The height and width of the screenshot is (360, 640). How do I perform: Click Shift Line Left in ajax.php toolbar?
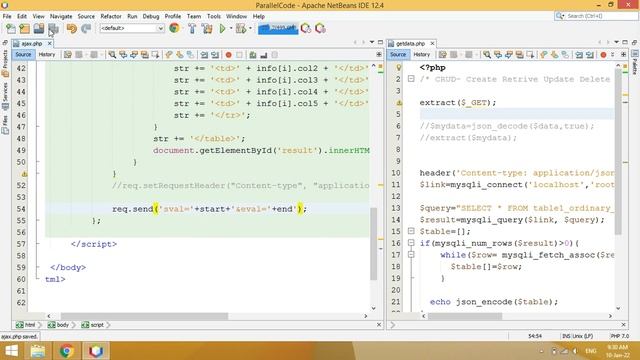(x=204, y=55)
